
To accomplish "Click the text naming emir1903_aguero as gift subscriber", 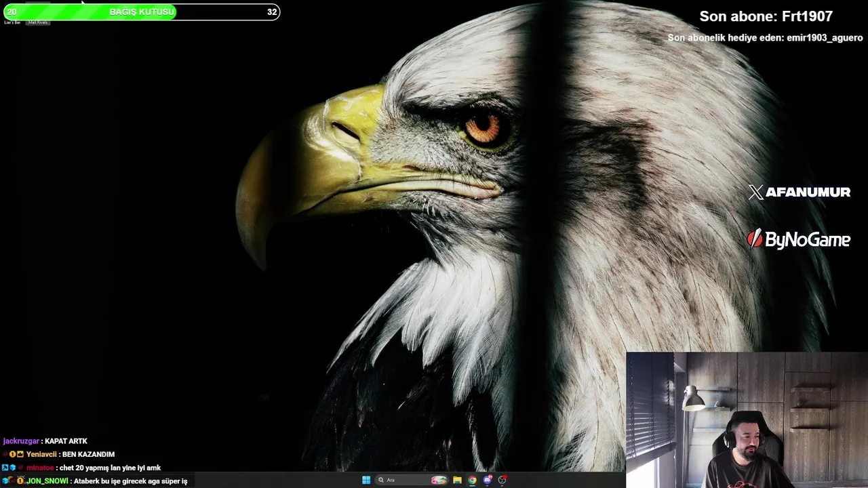I will tap(765, 38).
